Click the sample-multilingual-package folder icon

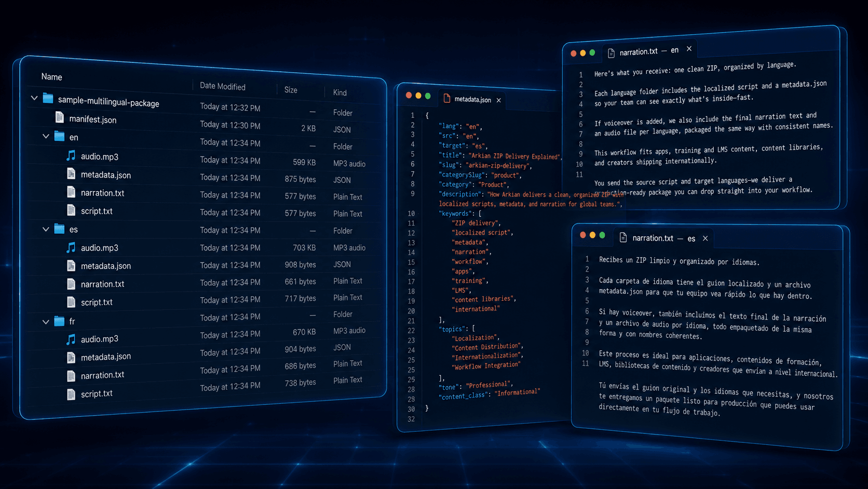(x=48, y=98)
